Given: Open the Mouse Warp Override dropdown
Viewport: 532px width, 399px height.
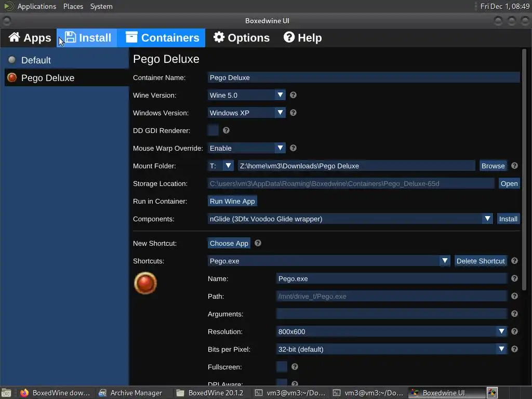Looking at the screenshot, I should (246, 148).
